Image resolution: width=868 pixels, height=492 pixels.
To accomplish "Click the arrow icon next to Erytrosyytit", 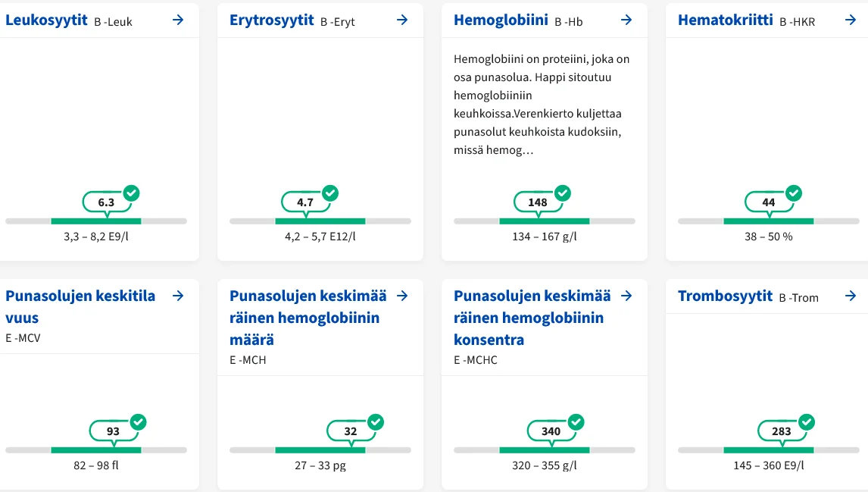I will point(402,20).
